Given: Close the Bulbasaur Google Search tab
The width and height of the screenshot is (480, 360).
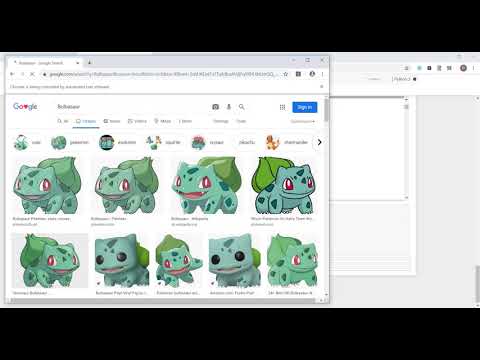Looking at the screenshot, I should pyautogui.click(x=77, y=63).
